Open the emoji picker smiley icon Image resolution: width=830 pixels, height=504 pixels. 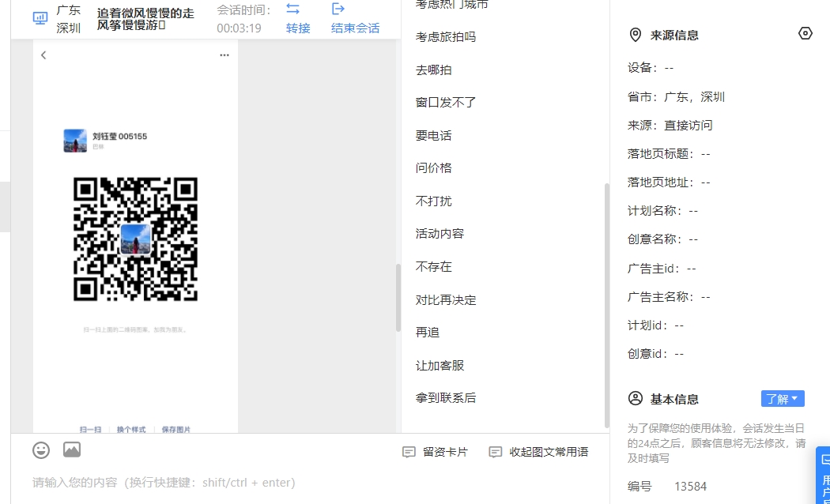coord(41,450)
